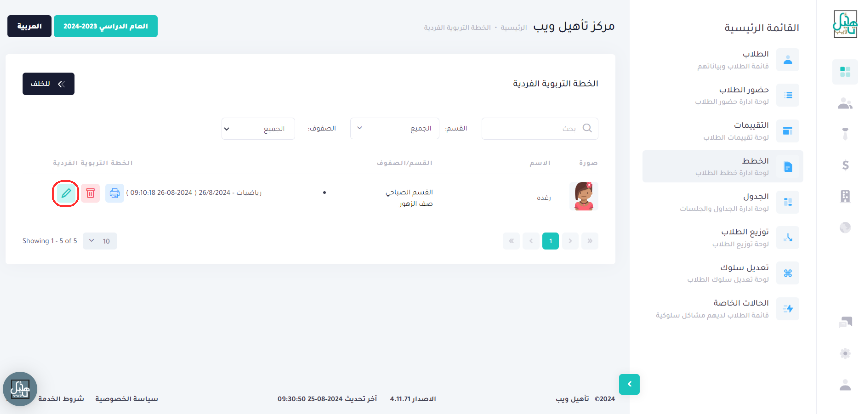Click the العام الدراسي 2023-2024 button
This screenshot has height=414, width=868.
click(x=105, y=26)
